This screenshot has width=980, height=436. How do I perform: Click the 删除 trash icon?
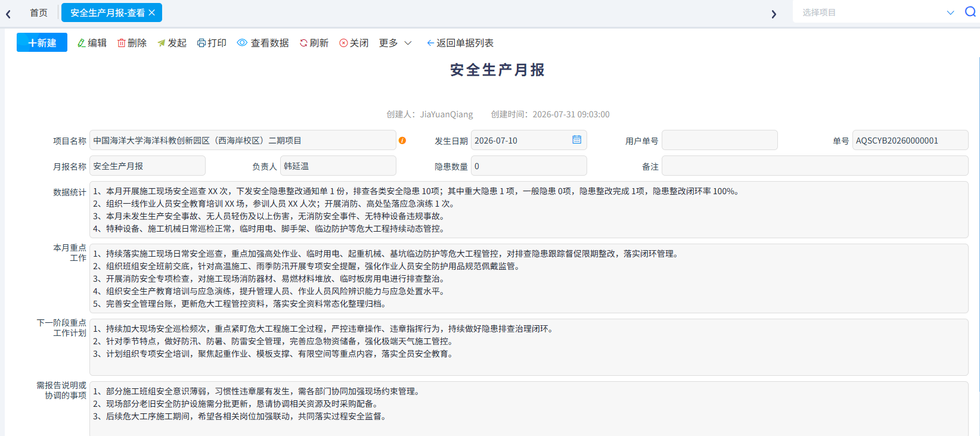click(122, 43)
